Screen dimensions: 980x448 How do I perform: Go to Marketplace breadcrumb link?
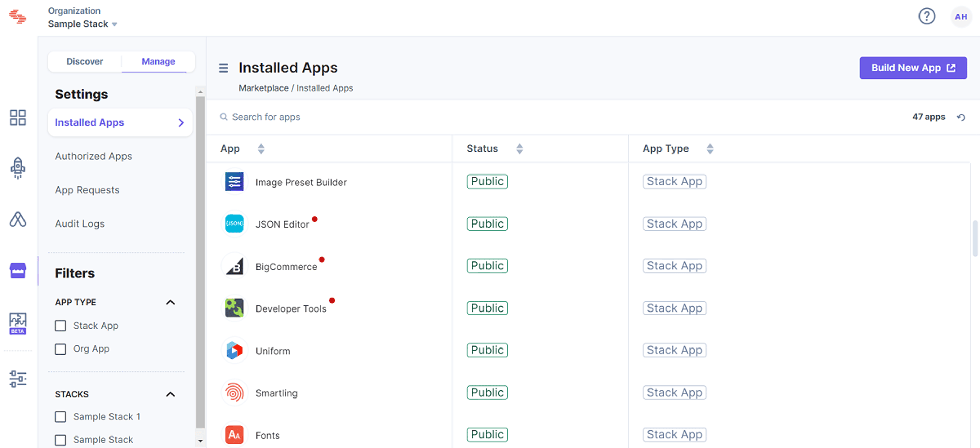[263, 88]
